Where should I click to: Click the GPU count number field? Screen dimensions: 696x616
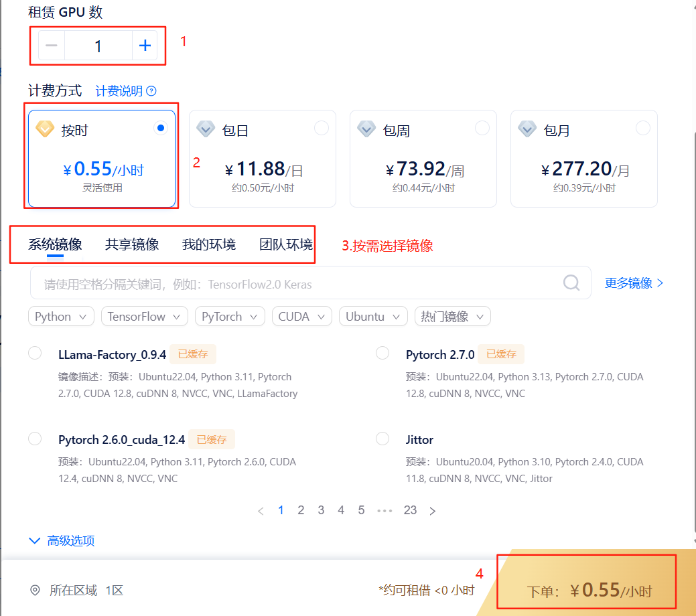coord(98,46)
